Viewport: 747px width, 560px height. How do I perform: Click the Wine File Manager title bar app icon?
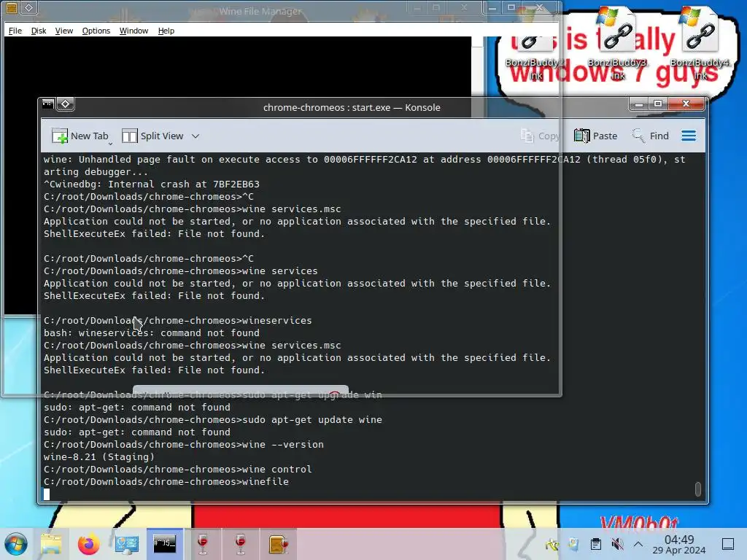click(x=12, y=7)
